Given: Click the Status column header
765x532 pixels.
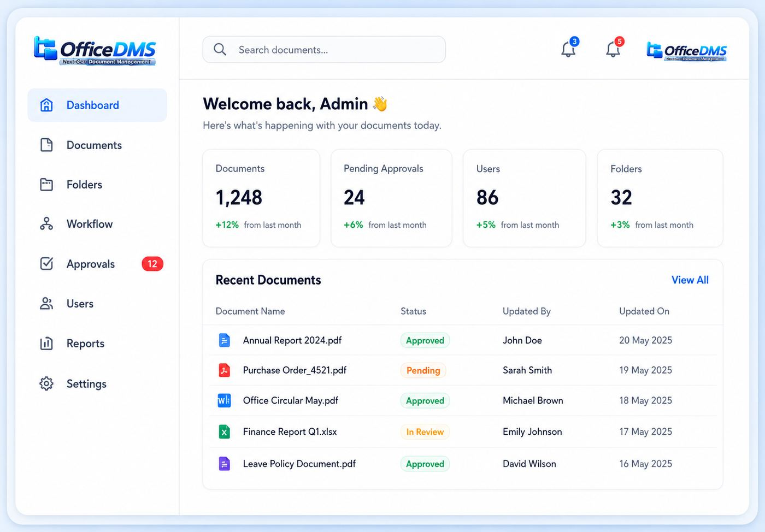Looking at the screenshot, I should point(413,311).
